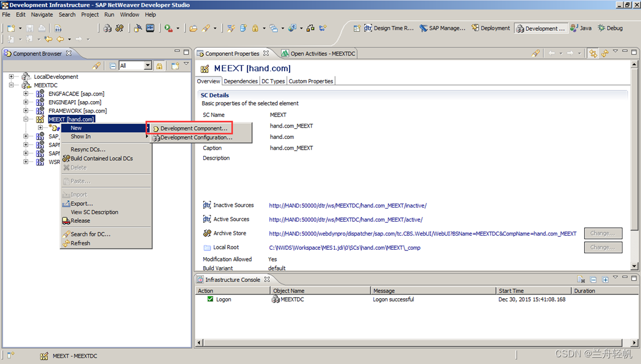Click the monitor console toolbar icon

tap(150, 28)
